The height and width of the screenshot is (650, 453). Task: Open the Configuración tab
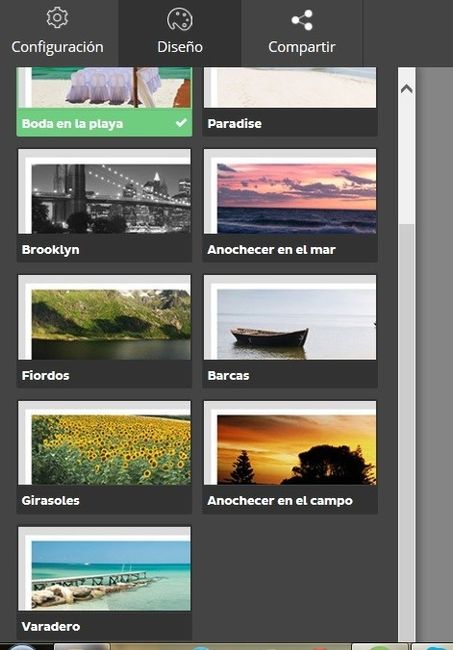click(x=59, y=33)
